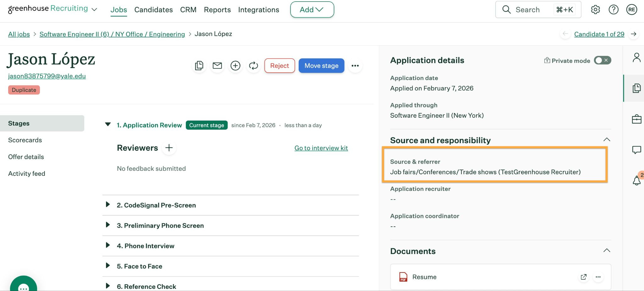Viewport: 644px width, 291px height.
Task: Click the Applied on February 7, 2026 text
Action: [x=432, y=88]
